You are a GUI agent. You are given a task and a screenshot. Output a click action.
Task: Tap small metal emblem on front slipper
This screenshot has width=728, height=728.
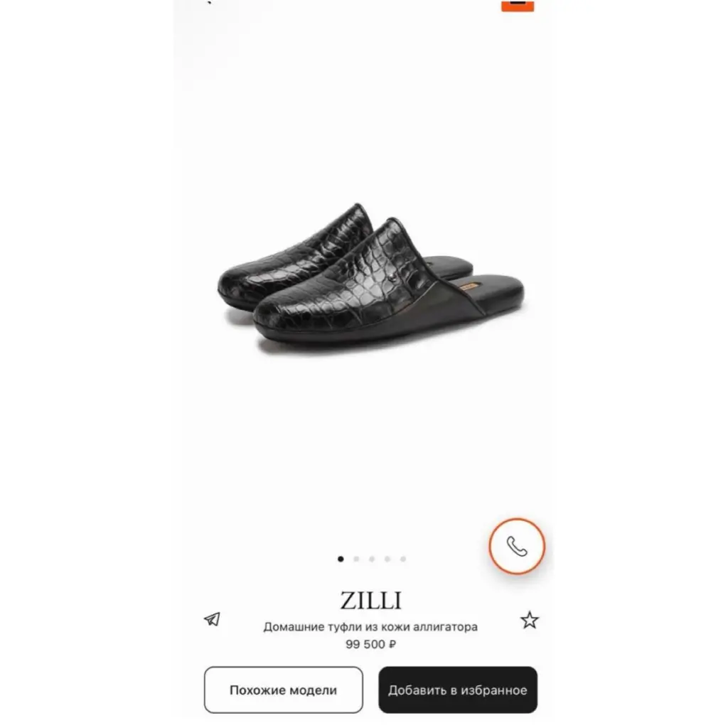point(392,278)
